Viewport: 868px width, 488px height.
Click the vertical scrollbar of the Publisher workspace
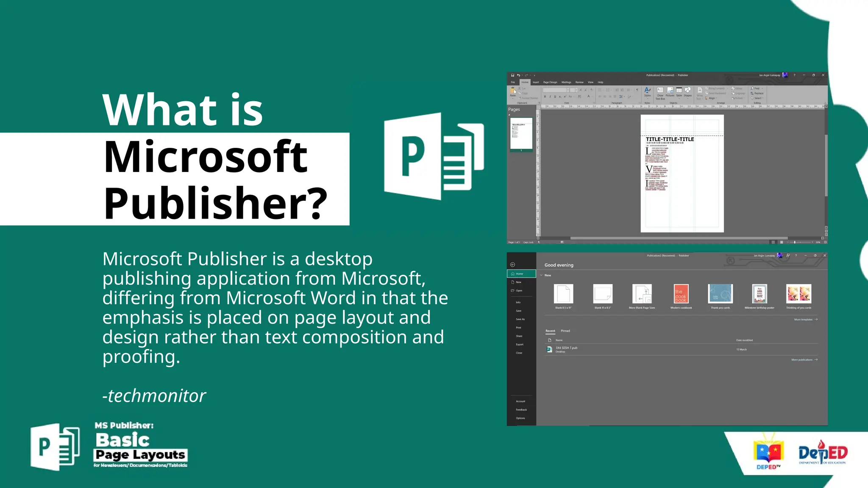point(826,165)
